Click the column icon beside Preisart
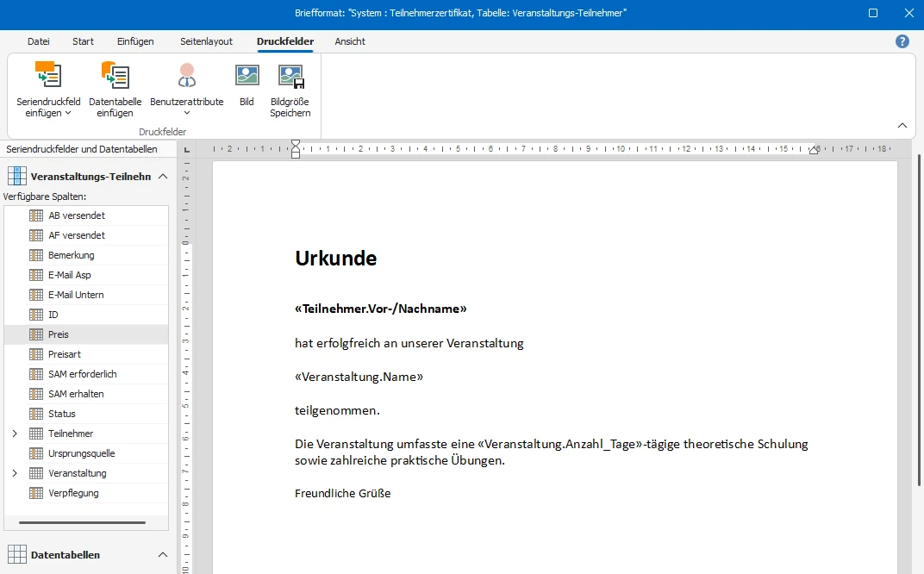The width and height of the screenshot is (924, 574). [x=36, y=354]
